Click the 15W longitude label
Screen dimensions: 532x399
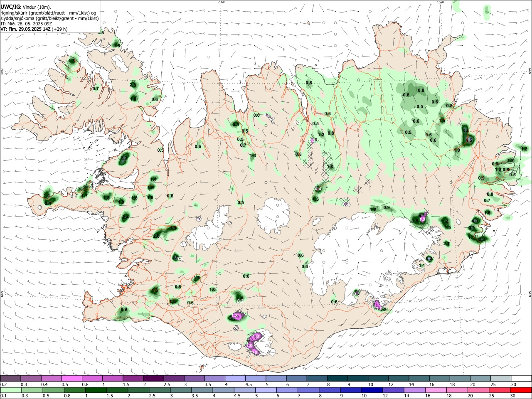(x=440, y=2)
